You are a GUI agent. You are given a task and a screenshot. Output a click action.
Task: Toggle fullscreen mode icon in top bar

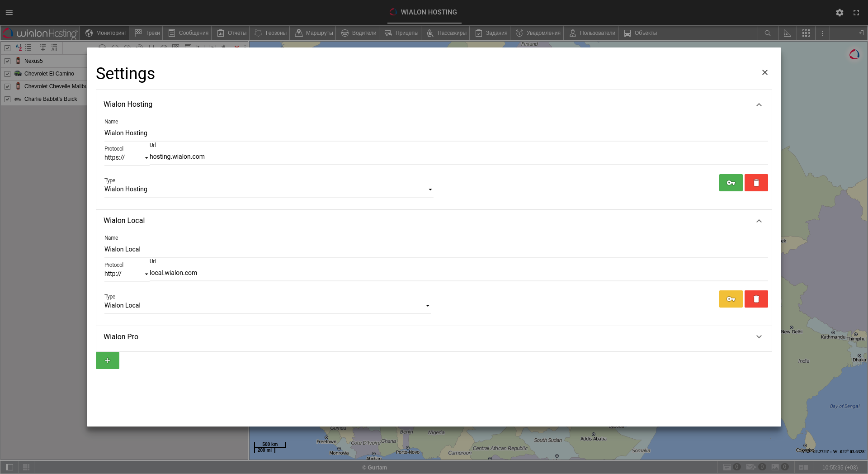pyautogui.click(x=856, y=13)
